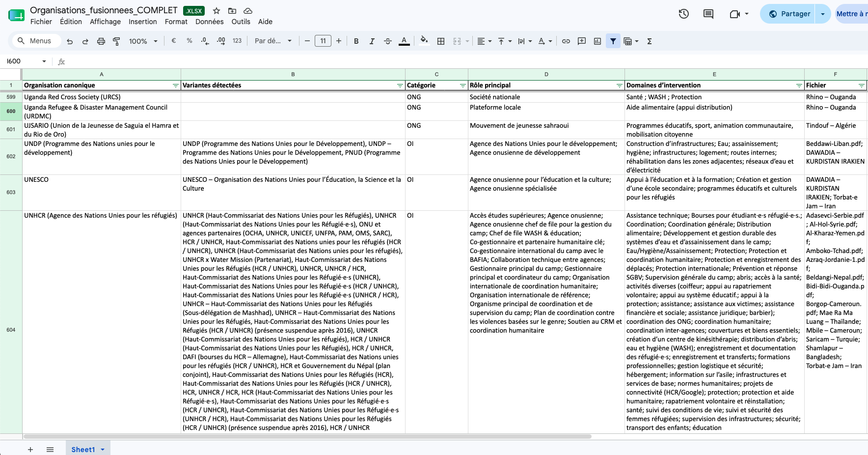
Task: Open version history clock icon
Action: pos(684,14)
